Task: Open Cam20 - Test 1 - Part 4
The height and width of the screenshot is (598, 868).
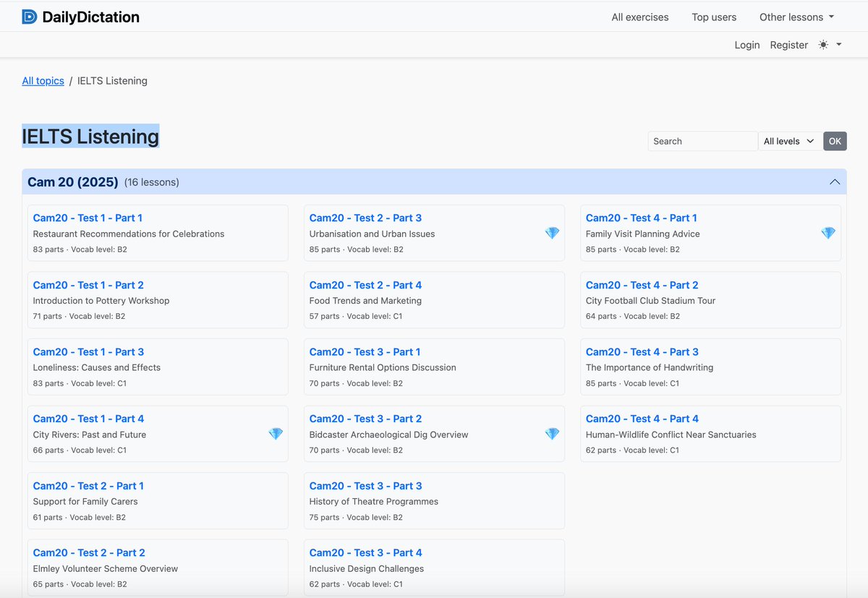Action: (88, 419)
